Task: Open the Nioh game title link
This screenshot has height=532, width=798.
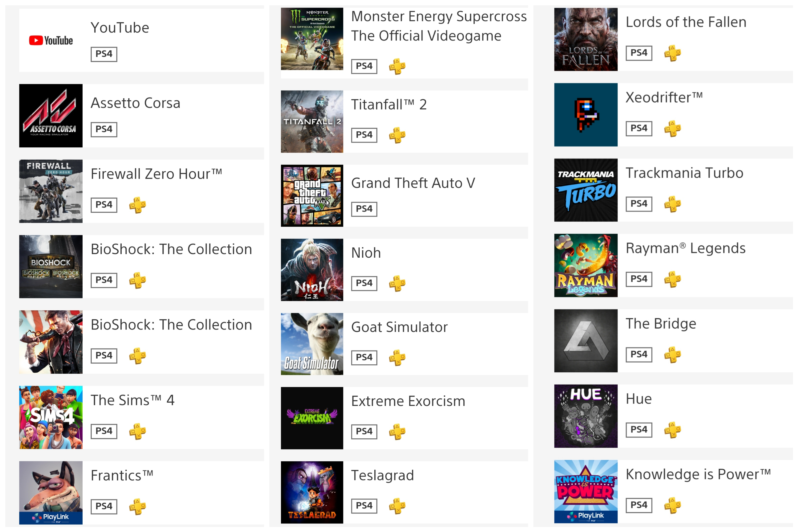Action: point(366,253)
